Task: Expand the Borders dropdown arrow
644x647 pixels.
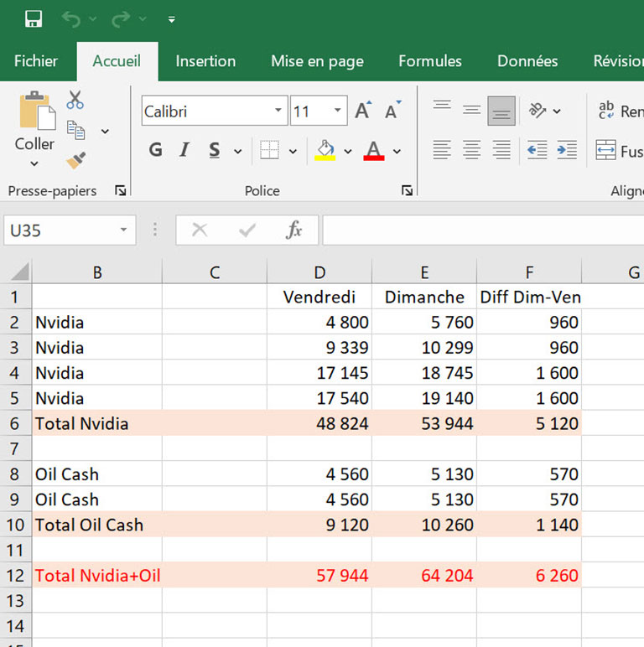Action: click(293, 152)
